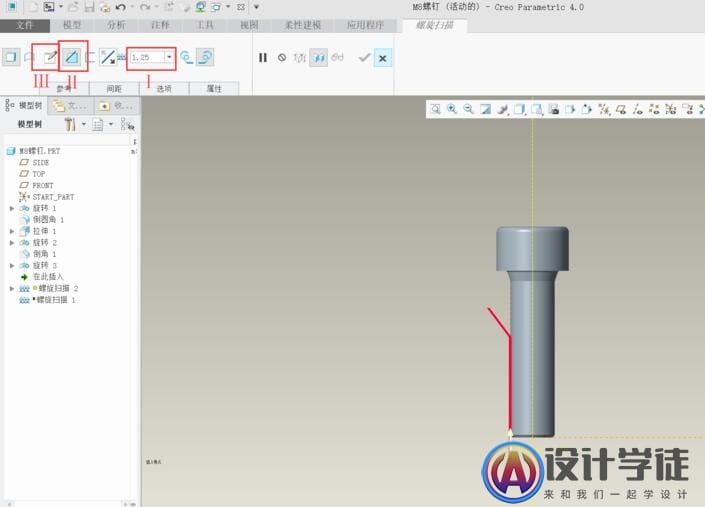
Task: Click the pause feature button
Action: pyautogui.click(x=263, y=58)
